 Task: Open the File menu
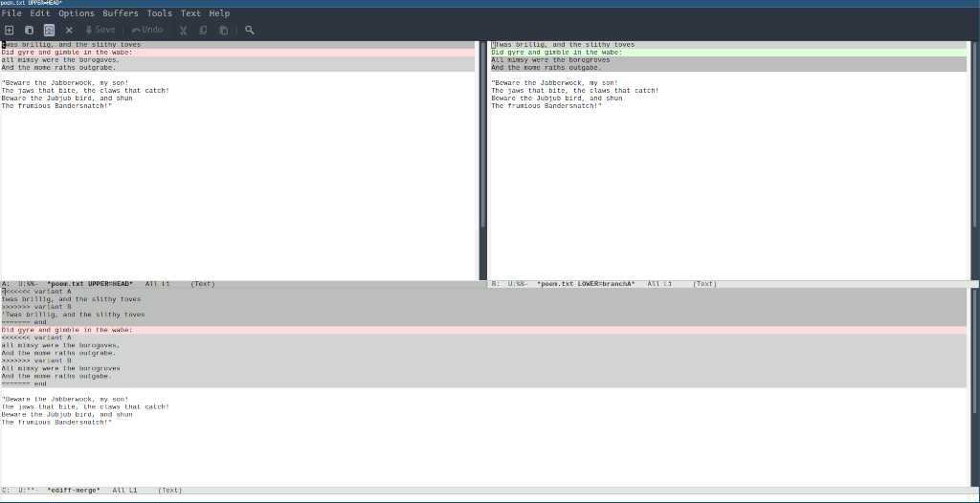tap(11, 13)
